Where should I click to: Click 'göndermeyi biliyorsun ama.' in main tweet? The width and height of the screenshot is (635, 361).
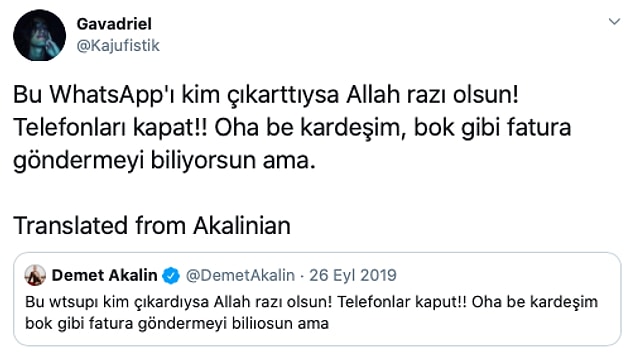click(x=164, y=161)
